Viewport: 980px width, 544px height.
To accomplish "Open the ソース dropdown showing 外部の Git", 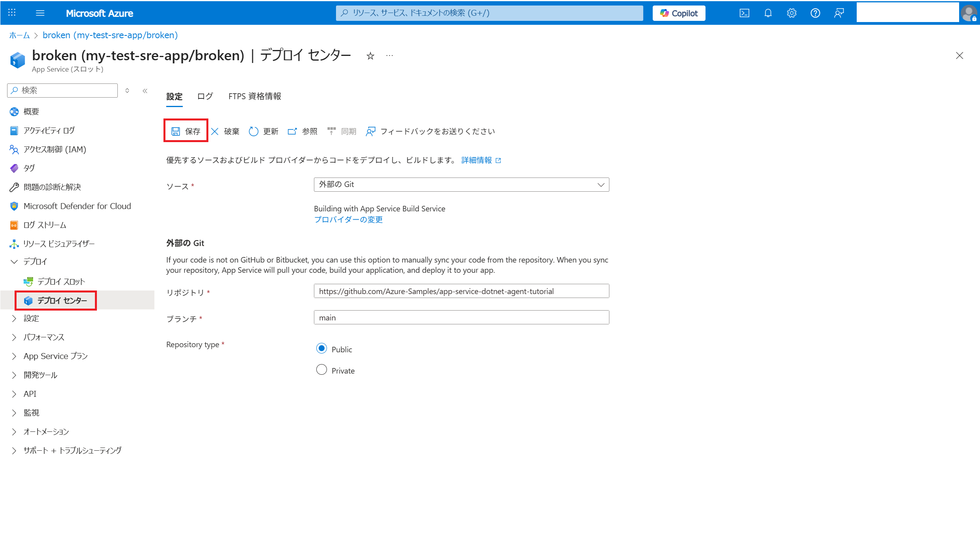I will click(x=461, y=185).
